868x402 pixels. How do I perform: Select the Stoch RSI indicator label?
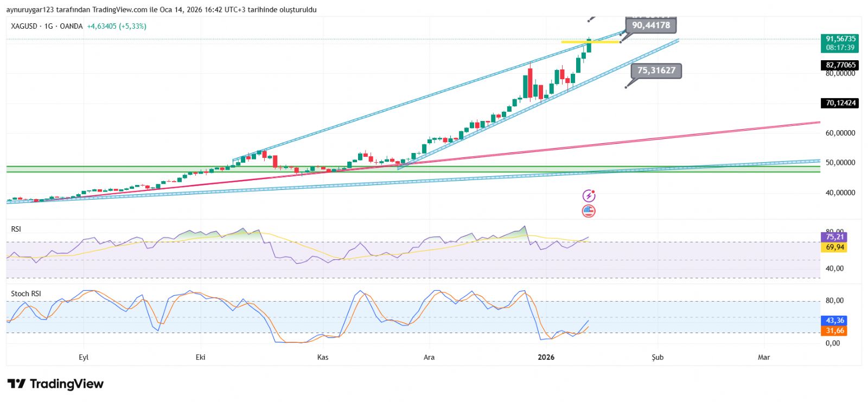pyautogui.click(x=26, y=293)
